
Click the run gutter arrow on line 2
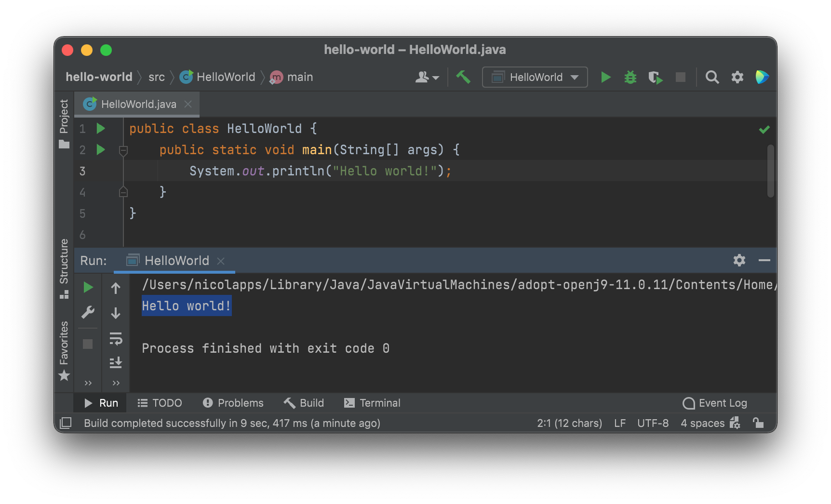[x=101, y=149]
